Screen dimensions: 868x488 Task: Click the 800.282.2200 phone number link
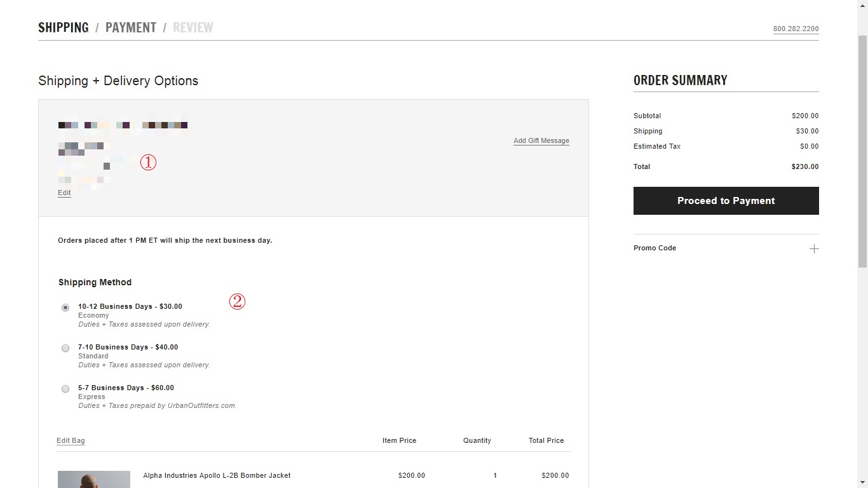click(x=796, y=29)
